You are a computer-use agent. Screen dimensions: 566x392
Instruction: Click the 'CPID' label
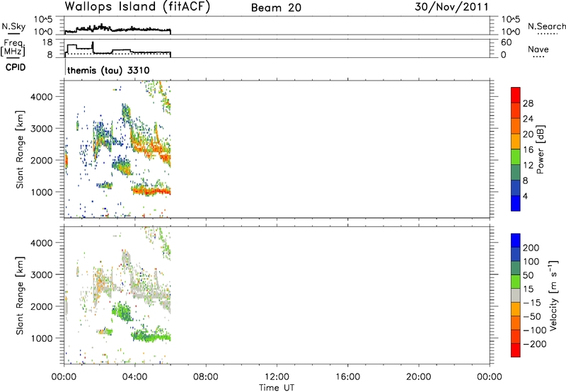coord(16,67)
